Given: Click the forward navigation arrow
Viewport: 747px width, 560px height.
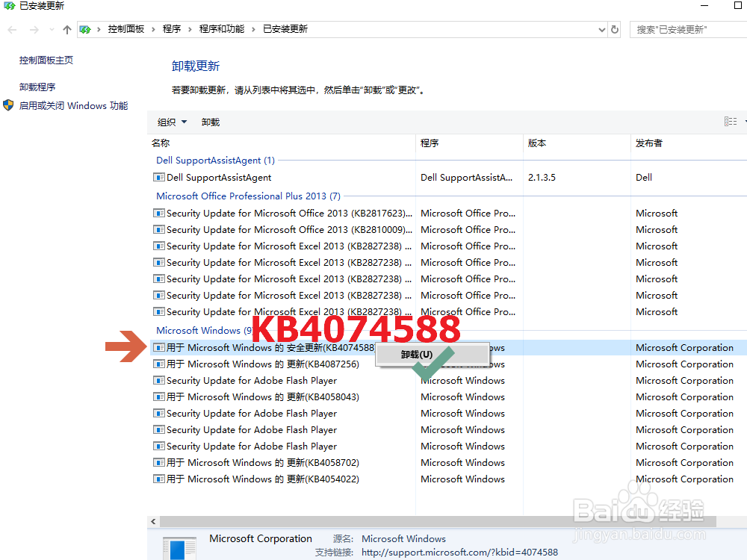Looking at the screenshot, I should (34, 30).
